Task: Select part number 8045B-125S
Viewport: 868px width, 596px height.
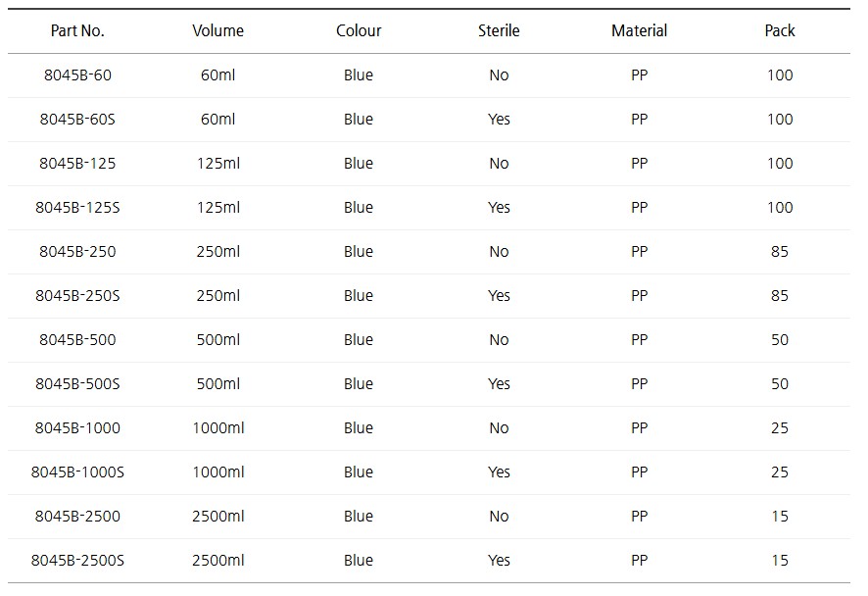Action: point(77,208)
